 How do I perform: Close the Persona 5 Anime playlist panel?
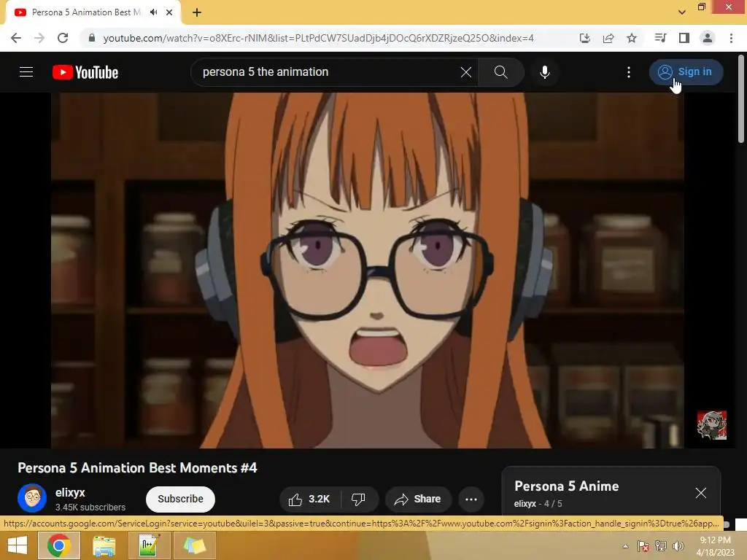[x=700, y=492]
